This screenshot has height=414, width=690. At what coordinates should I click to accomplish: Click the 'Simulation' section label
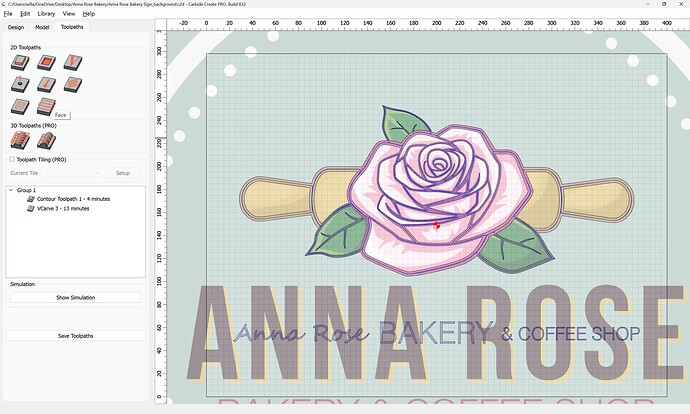pos(22,284)
